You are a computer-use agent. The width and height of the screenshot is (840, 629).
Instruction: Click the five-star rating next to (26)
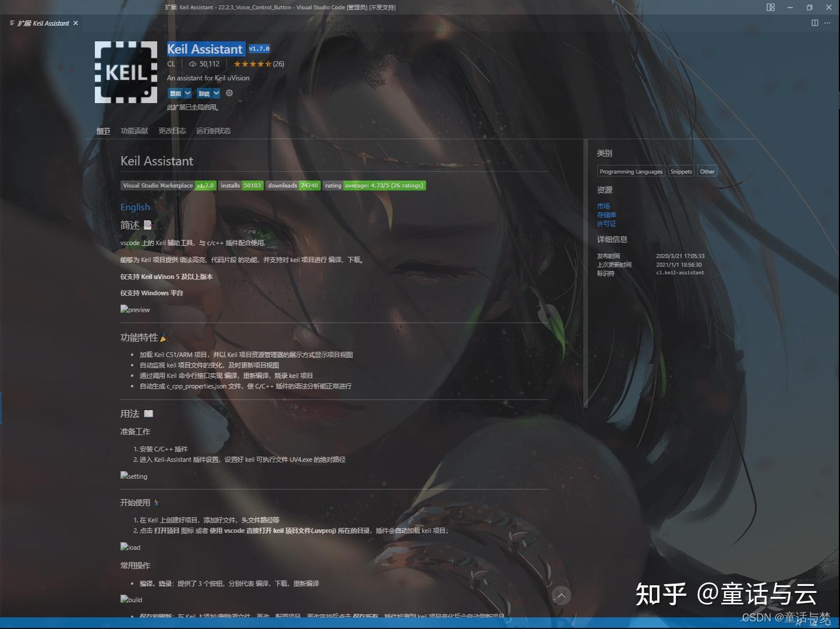tap(252, 63)
